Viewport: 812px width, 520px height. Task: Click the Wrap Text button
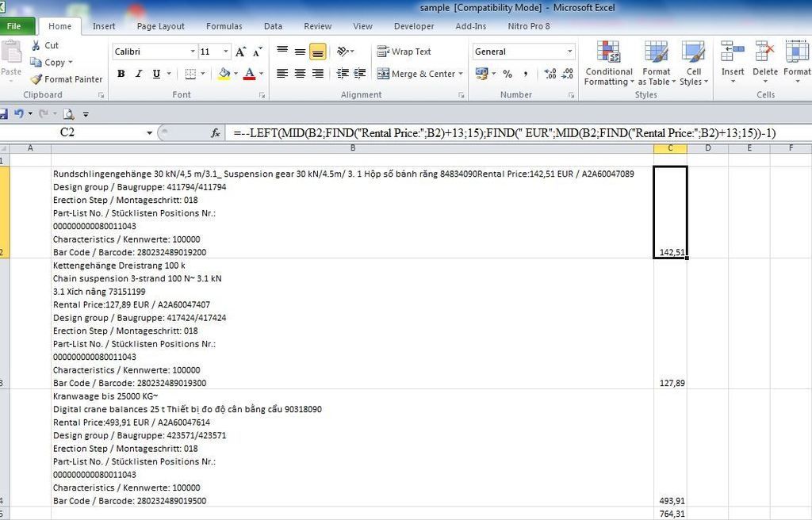(x=404, y=52)
